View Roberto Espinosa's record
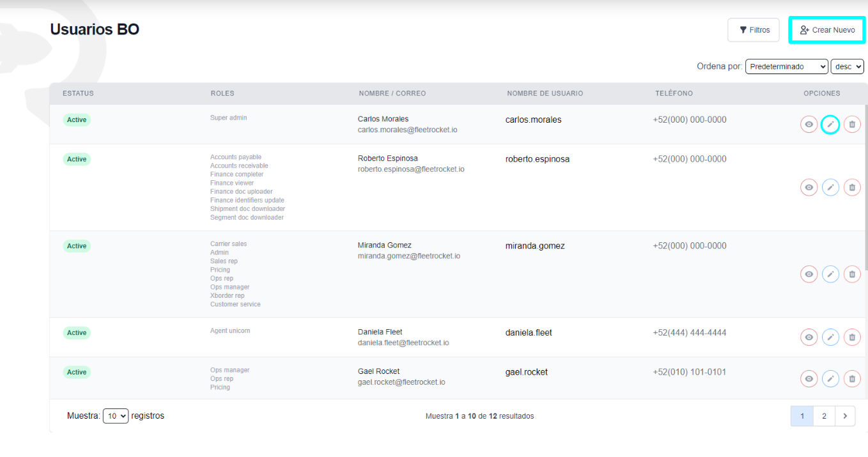Image resolution: width=868 pixels, height=457 pixels. [x=809, y=187]
